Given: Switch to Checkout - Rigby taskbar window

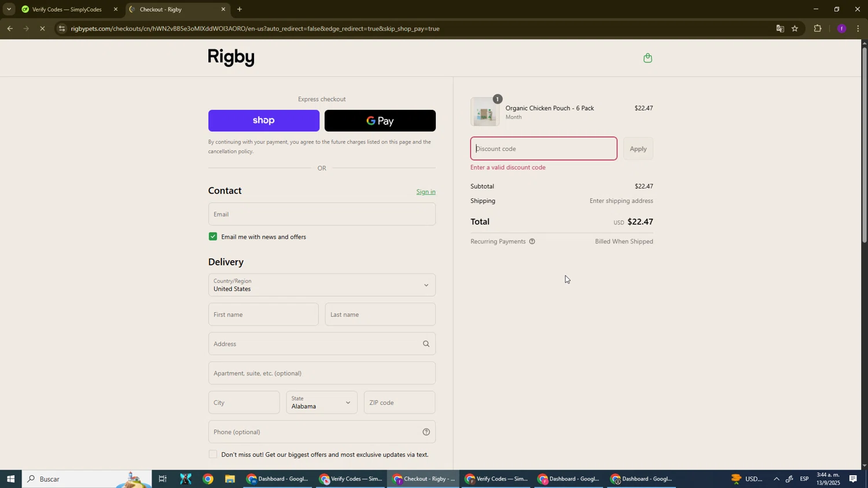Looking at the screenshot, I should click(x=424, y=479).
